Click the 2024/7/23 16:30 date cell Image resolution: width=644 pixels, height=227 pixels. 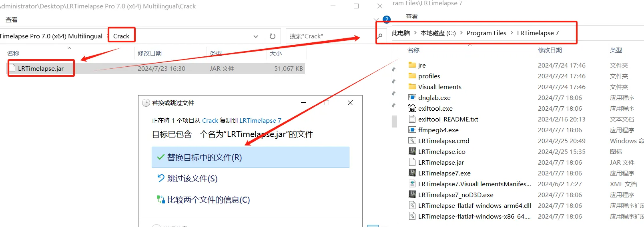click(x=161, y=68)
